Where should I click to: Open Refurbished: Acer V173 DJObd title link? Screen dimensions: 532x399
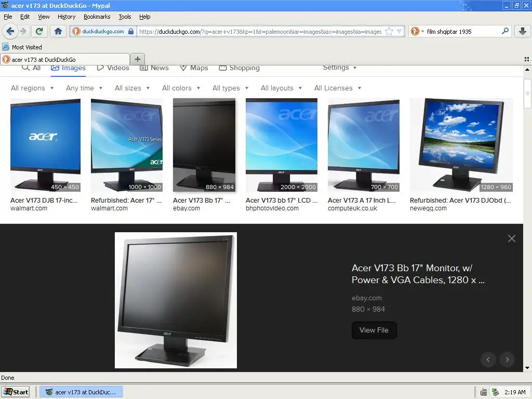point(460,200)
